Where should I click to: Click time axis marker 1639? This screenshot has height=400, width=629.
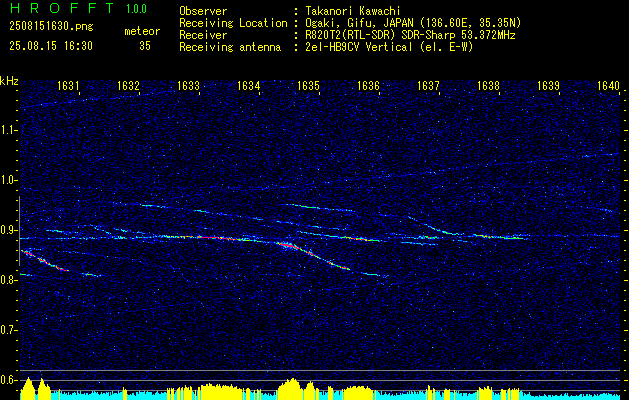pos(548,85)
